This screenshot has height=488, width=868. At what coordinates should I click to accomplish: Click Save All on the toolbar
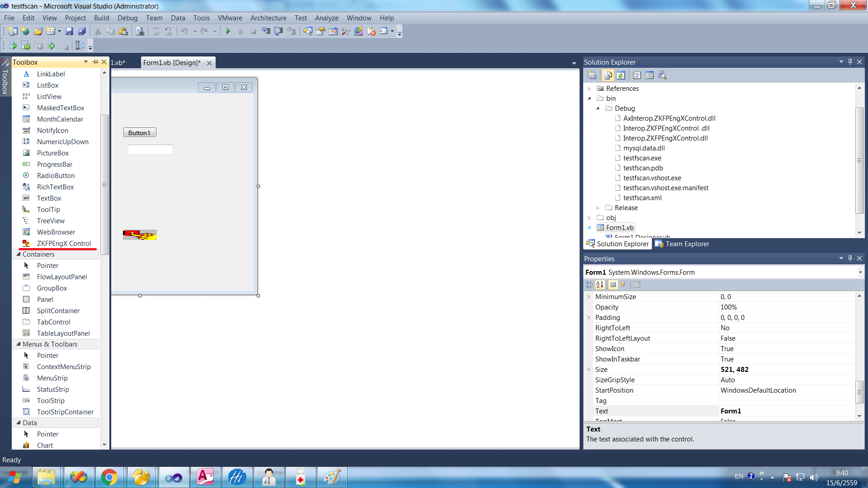click(x=81, y=31)
